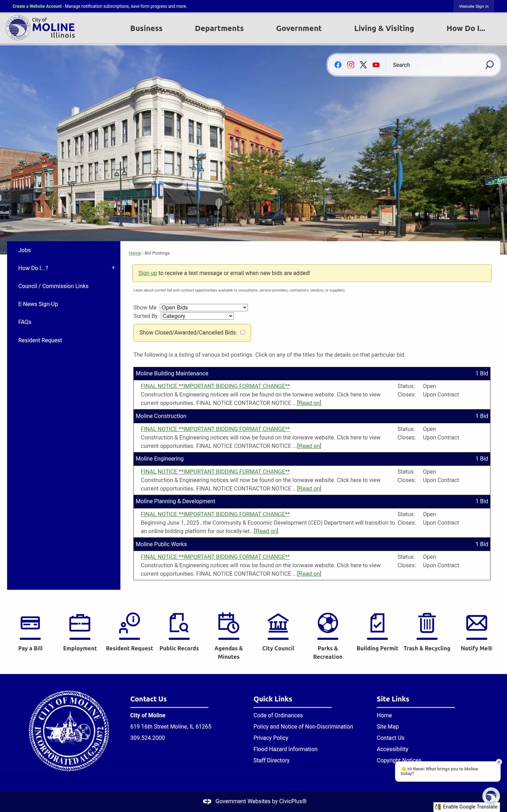507x812 pixels.
Task: Open the Accessibility footer link
Action: [x=393, y=749]
